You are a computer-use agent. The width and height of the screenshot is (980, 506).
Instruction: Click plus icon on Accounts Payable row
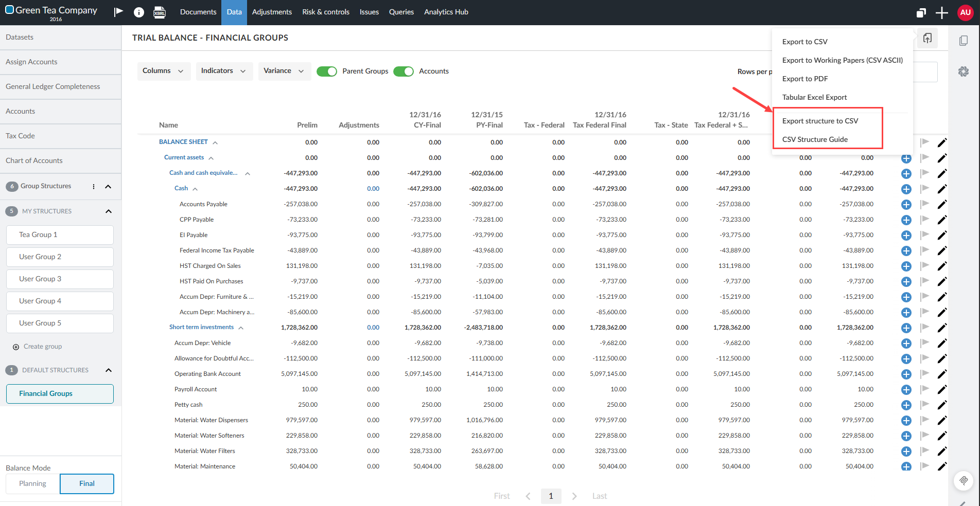(906, 205)
